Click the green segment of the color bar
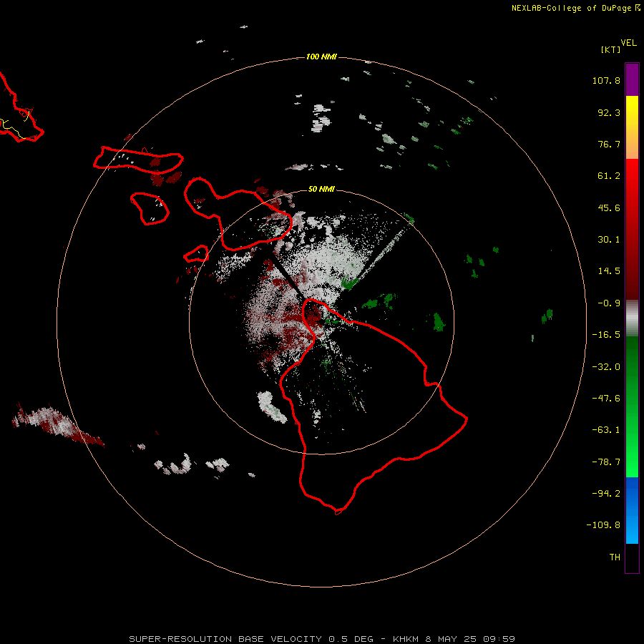The image size is (644, 644). pos(632,406)
